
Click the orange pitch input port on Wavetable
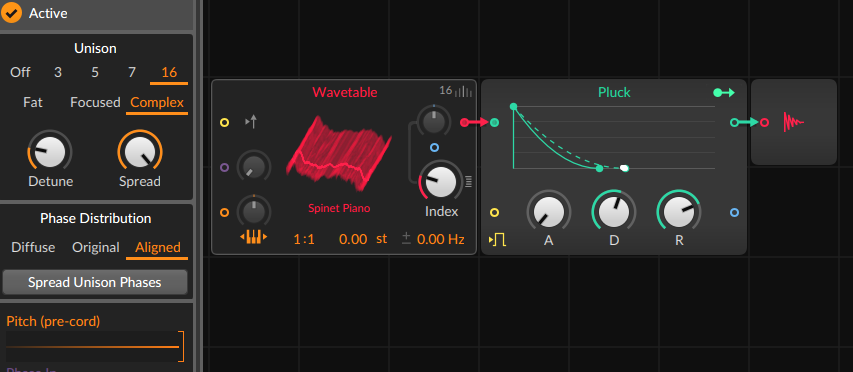[x=224, y=213]
